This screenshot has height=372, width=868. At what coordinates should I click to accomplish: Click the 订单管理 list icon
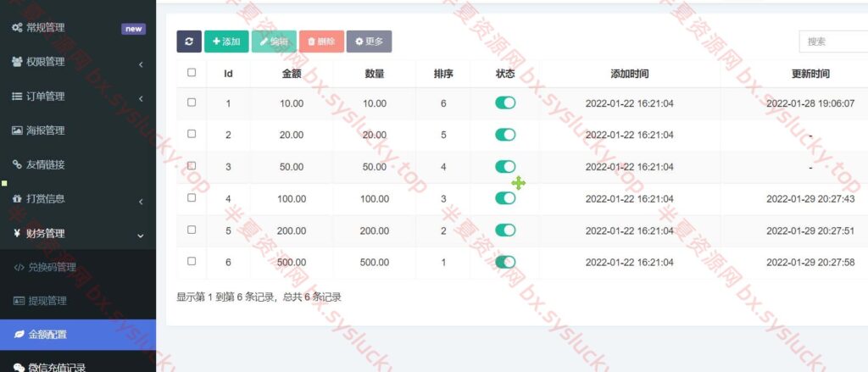pos(17,97)
